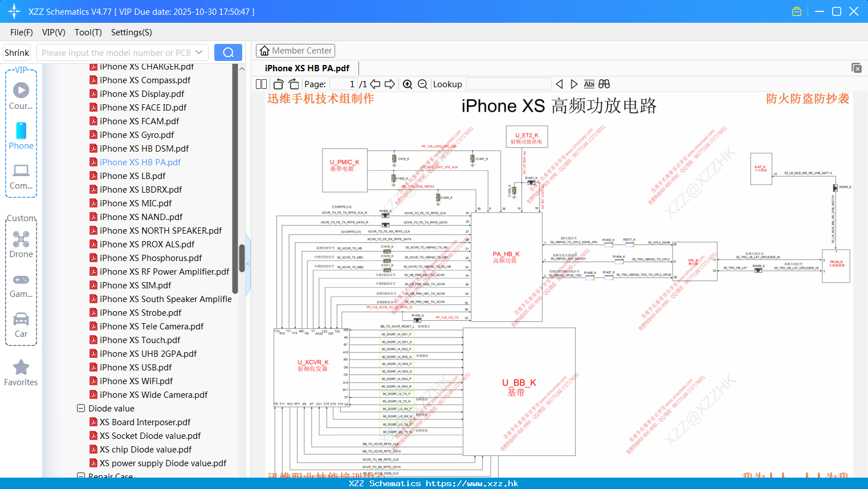This screenshot has height=489, width=868.
Task: Collapse the side panel handle
Action: (x=248, y=264)
